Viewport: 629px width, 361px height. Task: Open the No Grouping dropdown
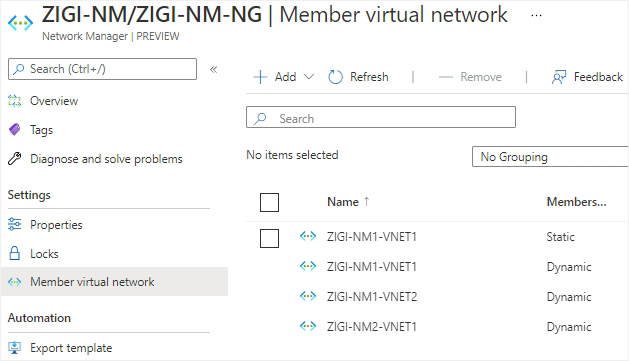550,156
